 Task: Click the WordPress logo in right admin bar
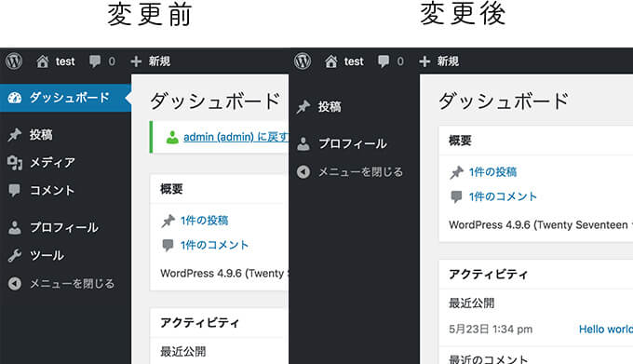[303, 61]
